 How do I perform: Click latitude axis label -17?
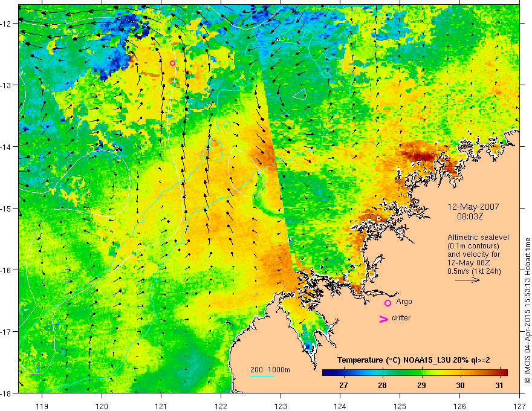[7, 332]
